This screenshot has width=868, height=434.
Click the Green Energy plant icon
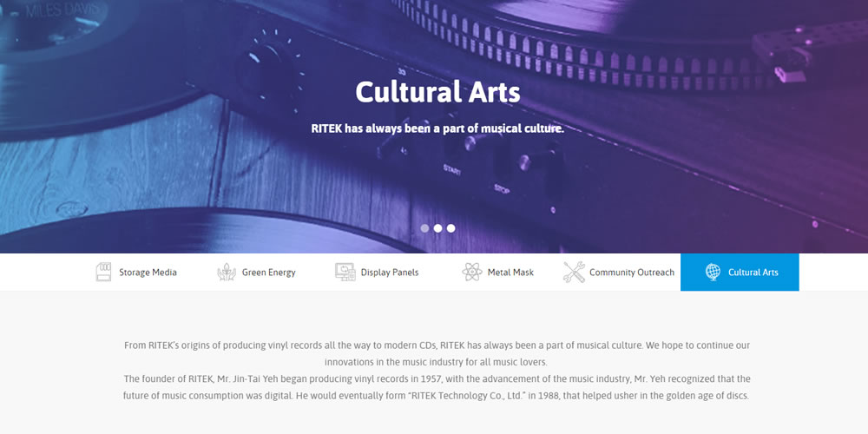pyautogui.click(x=227, y=272)
